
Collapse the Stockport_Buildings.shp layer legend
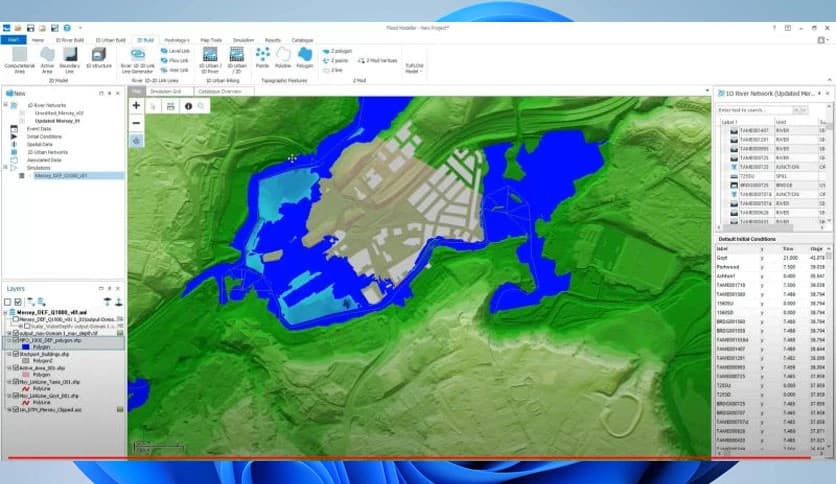coord(10,354)
